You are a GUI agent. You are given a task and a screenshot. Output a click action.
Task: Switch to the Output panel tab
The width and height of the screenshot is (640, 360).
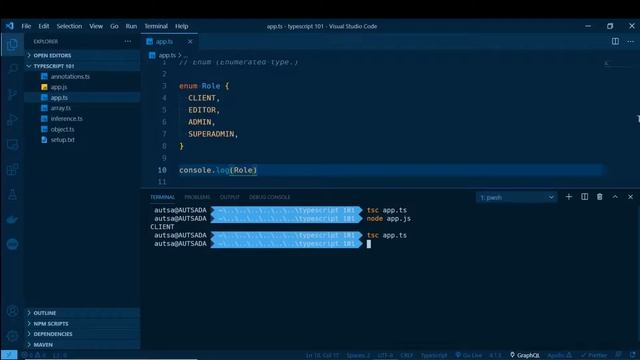pyautogui.click(x=230, y=197)
